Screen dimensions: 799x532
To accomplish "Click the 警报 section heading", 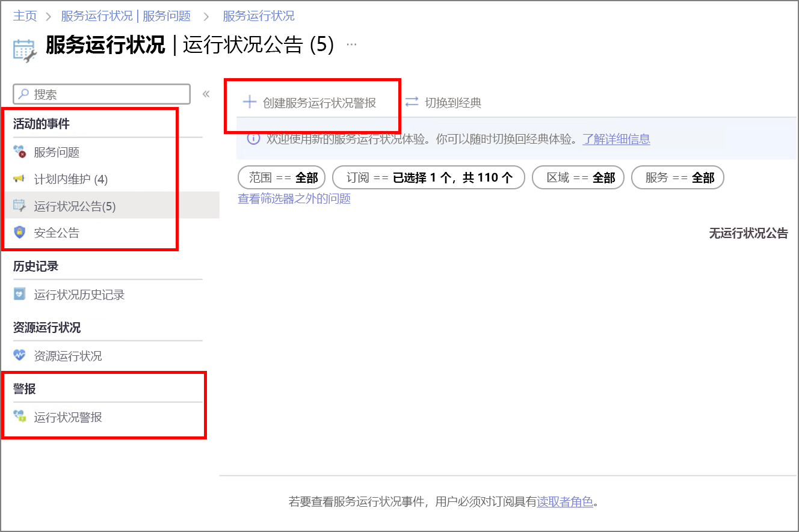I will (x=25, y=389).
